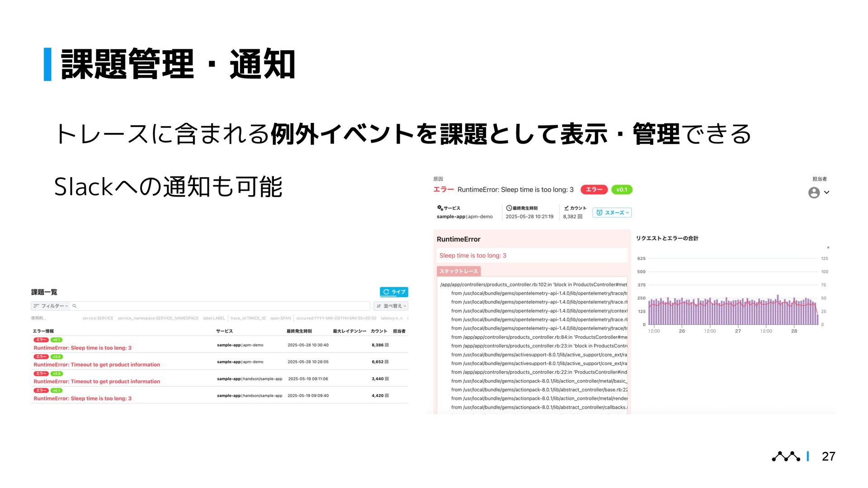Select the スタックトレース tab

[x=458, y=271]
